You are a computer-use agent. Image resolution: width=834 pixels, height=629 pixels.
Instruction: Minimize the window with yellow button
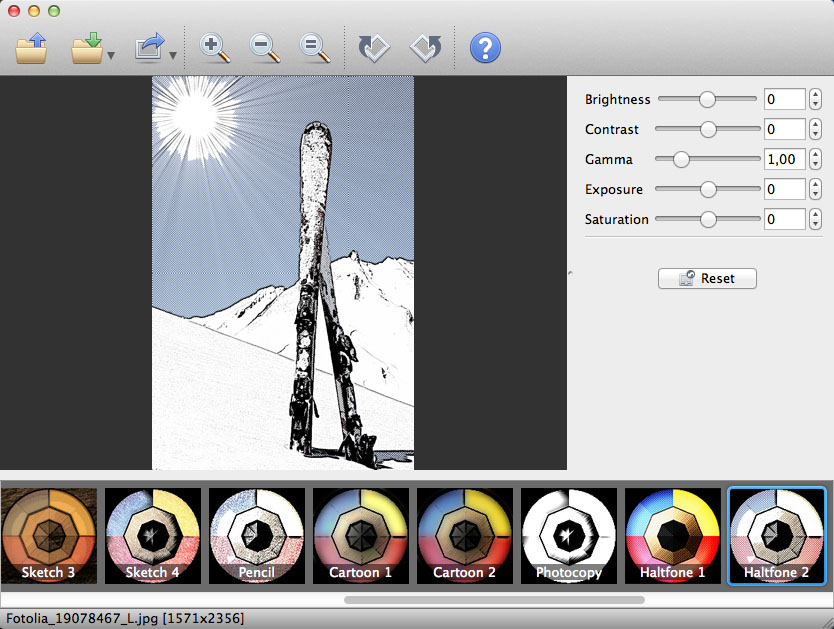[x=34, y=11]
